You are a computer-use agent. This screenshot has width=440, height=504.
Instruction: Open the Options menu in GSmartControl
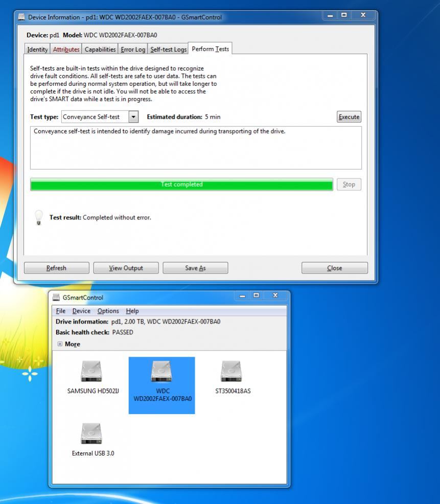tap(108, 311)
